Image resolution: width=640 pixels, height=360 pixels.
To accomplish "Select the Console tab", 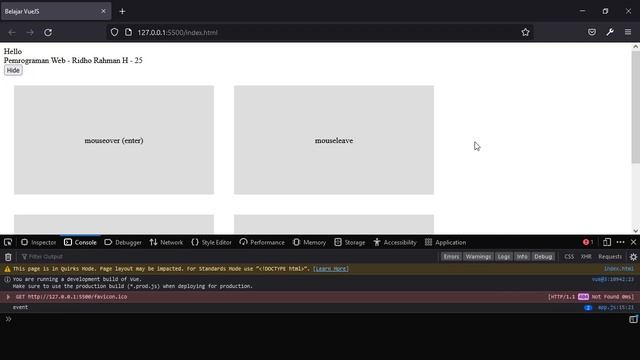I will click(80, 242).
